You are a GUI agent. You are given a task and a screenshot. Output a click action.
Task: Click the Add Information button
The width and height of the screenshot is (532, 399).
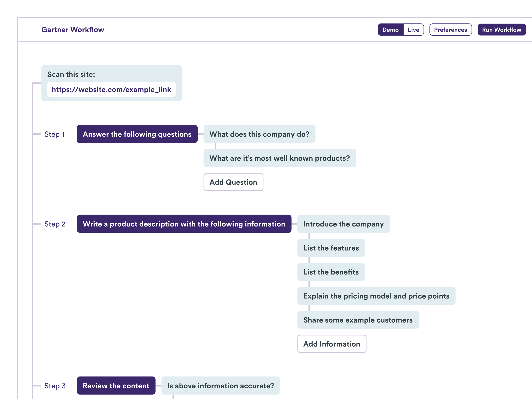coord(332,344)
